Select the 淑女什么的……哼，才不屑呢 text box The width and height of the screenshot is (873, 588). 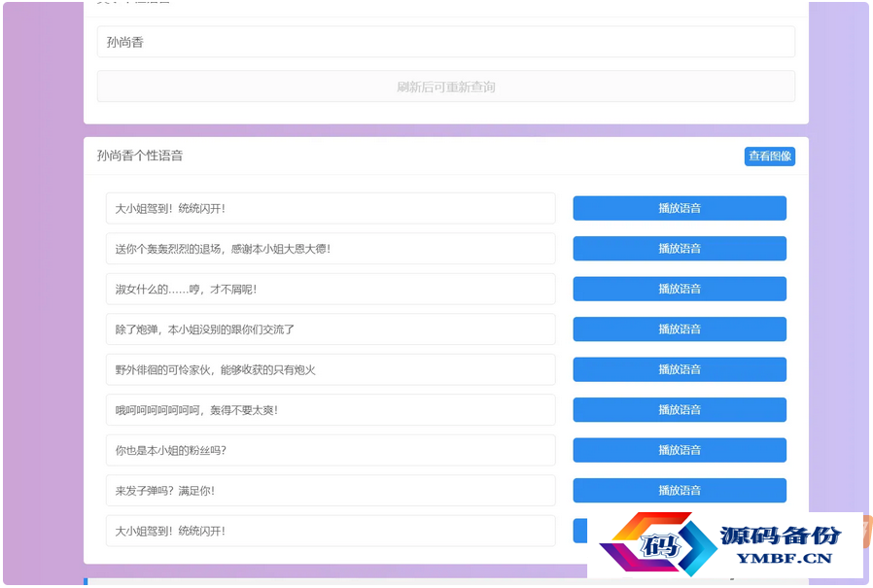[x=331, y=289]
